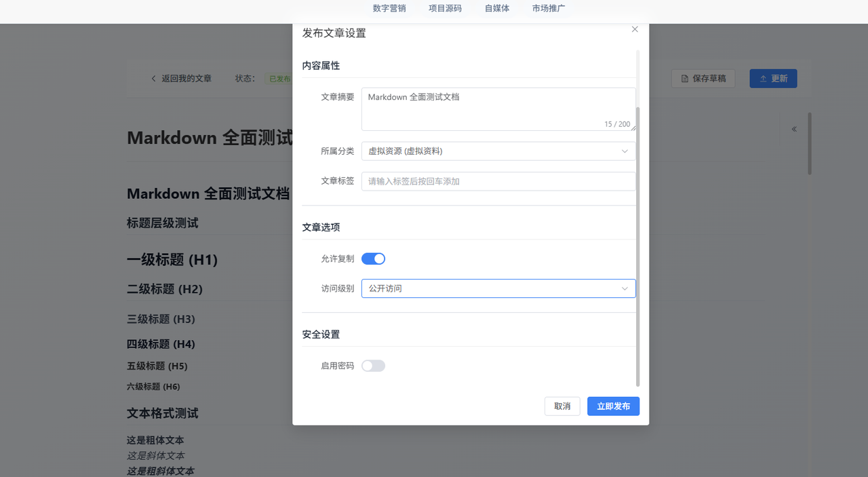Click document icon on 保存草稿 button
The width and height of the screenshot is (868, 477).
pos(685,79)
